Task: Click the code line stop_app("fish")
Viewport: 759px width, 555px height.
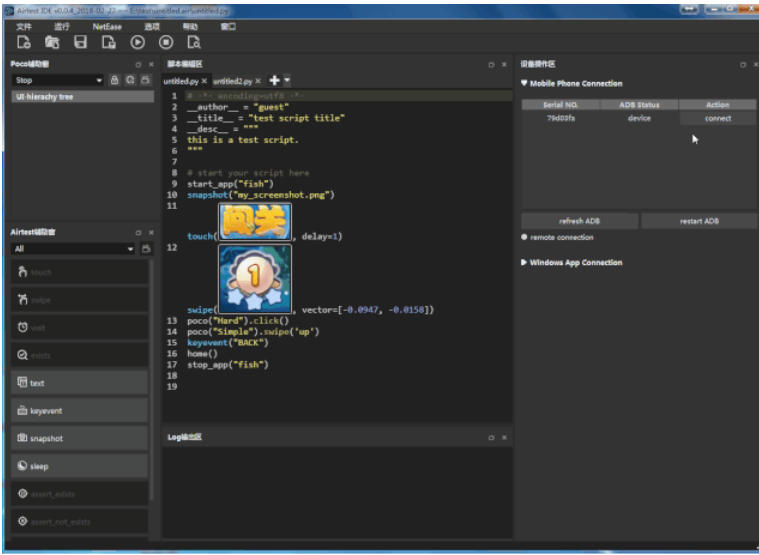Action: tap(228, 364)
